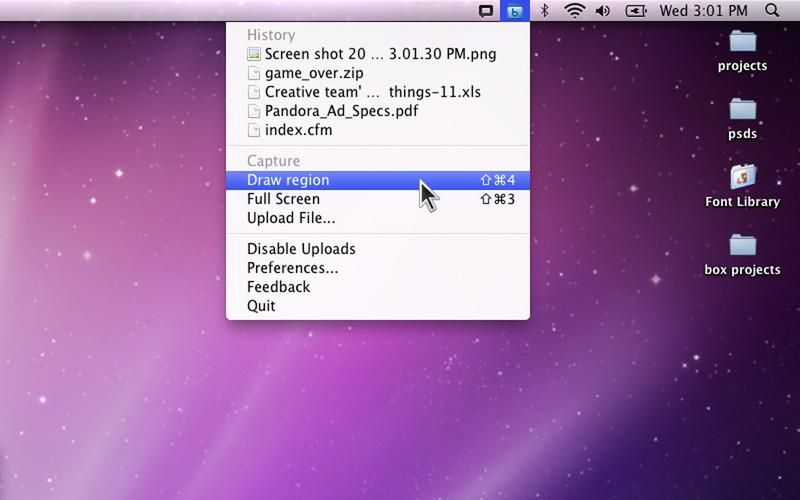The height and width of the screenshot is (500, 800).
Task: Open the Wi-Fi status menu
Action: tap(574, 11)
